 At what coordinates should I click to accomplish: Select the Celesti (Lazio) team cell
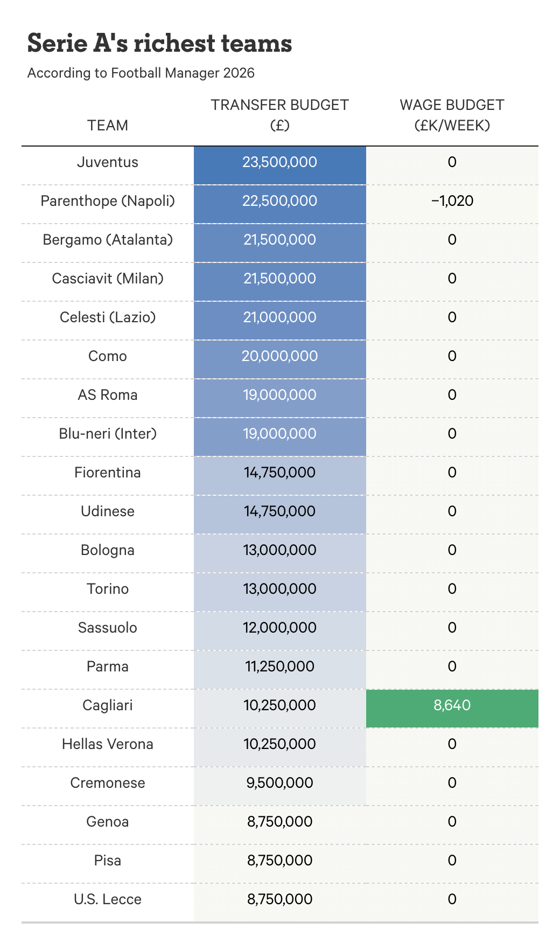108,317
